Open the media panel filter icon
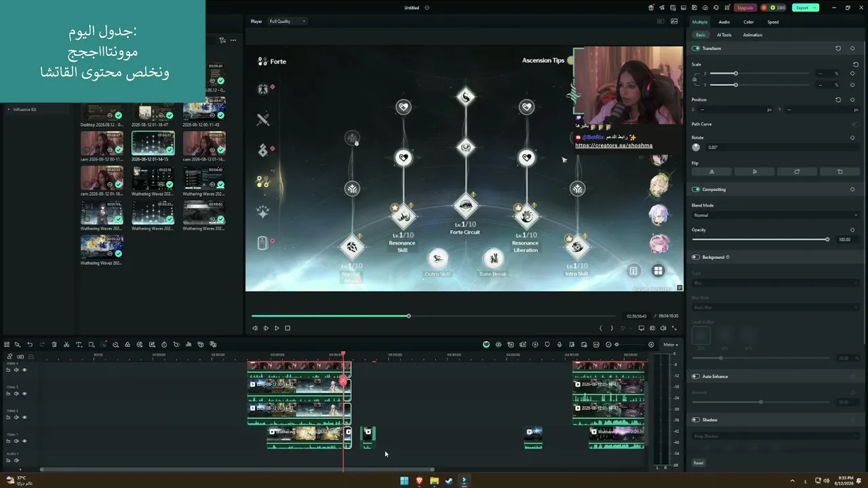868x488 pixels. coord(222,40)
